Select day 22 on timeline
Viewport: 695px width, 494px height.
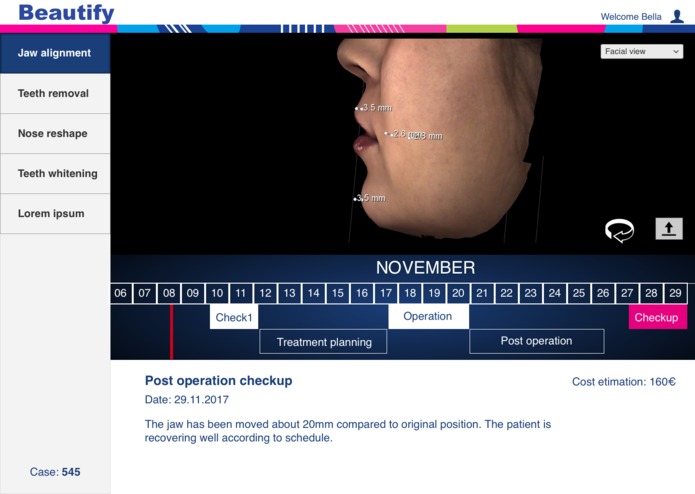click(507, 293)
